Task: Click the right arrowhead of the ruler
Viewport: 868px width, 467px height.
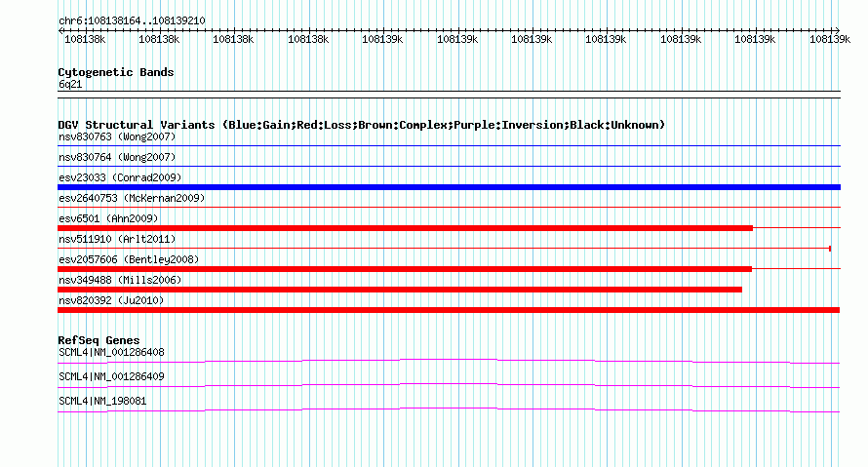Action: 838,30
